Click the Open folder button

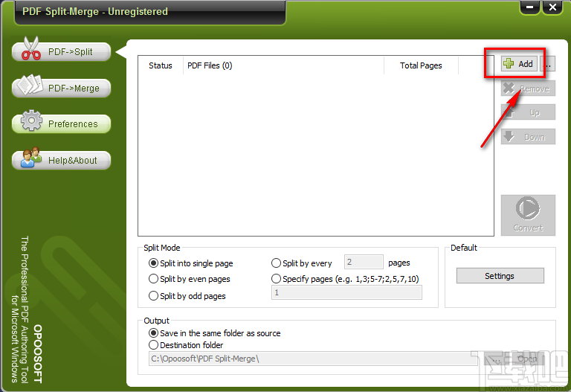pos(526,359)
